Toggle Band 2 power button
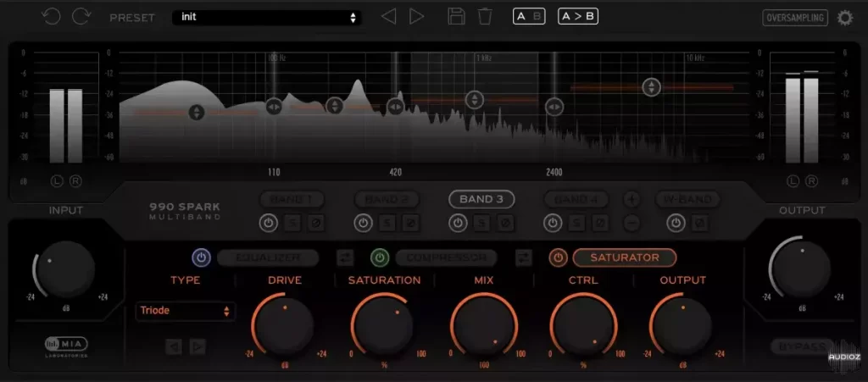 tap(363, 224)
